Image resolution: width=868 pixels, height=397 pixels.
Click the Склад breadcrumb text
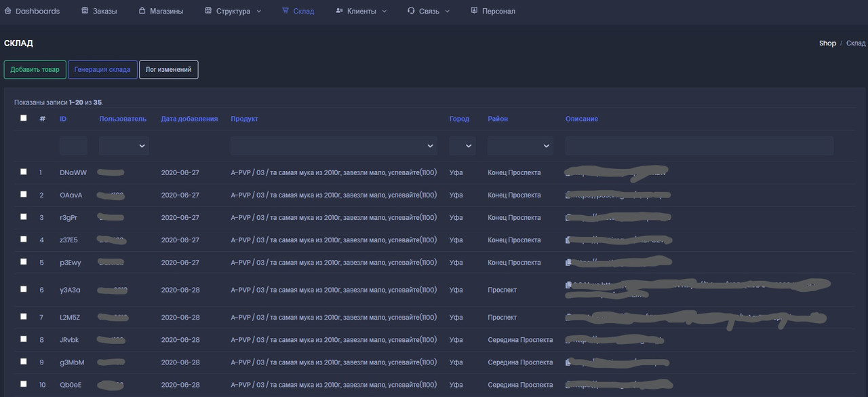click(x=856, y=43)
